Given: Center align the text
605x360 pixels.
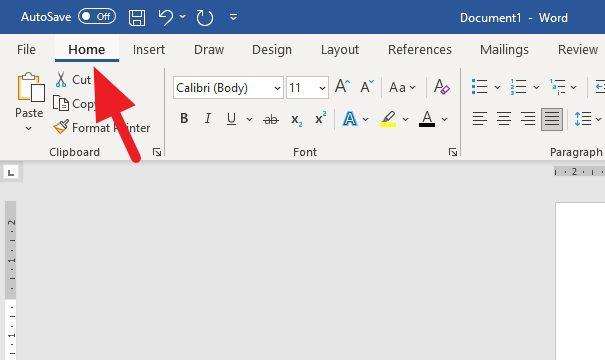Looking at the screenshot, I should (x=504, y=119).
